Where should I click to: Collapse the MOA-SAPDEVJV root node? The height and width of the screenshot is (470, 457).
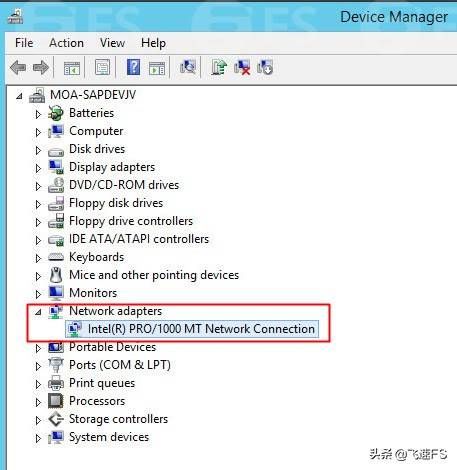tap(19, 96)
